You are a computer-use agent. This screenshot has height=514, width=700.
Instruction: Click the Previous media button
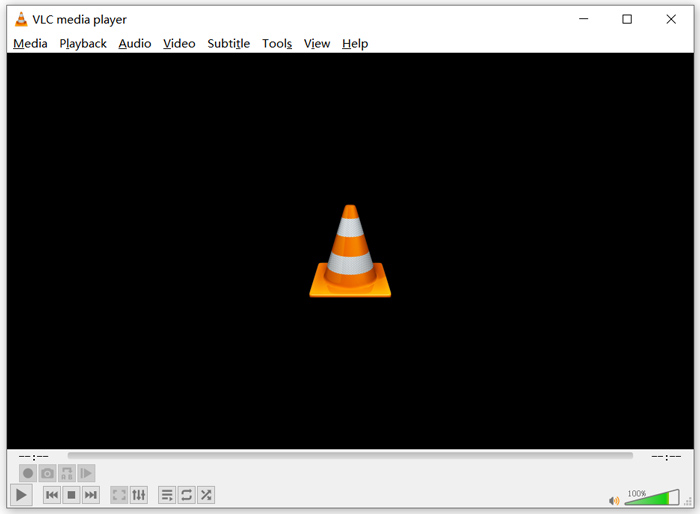pos(51,495)
